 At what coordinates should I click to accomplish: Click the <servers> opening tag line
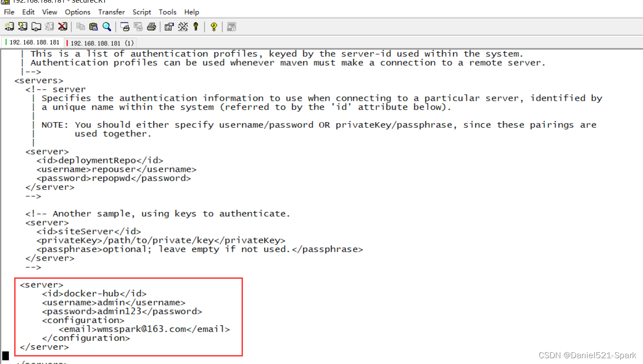pos(39,80)
